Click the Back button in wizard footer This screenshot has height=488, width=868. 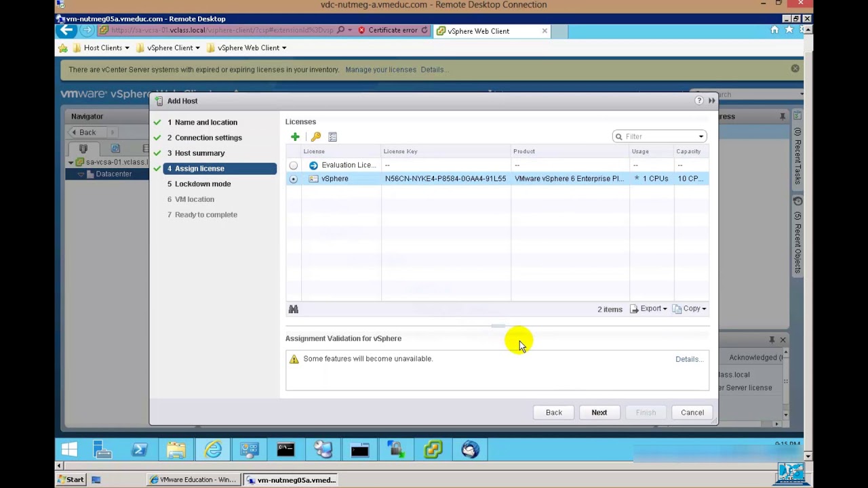[553, 412]
